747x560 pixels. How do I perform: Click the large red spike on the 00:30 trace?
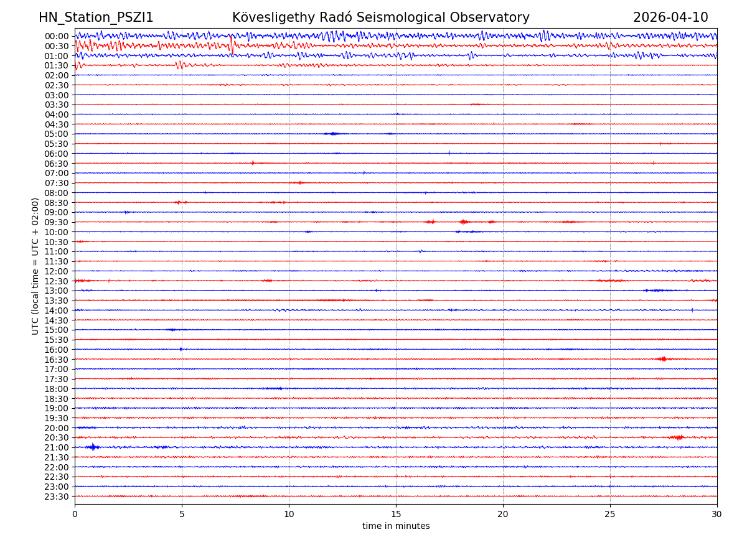(232, 45)
